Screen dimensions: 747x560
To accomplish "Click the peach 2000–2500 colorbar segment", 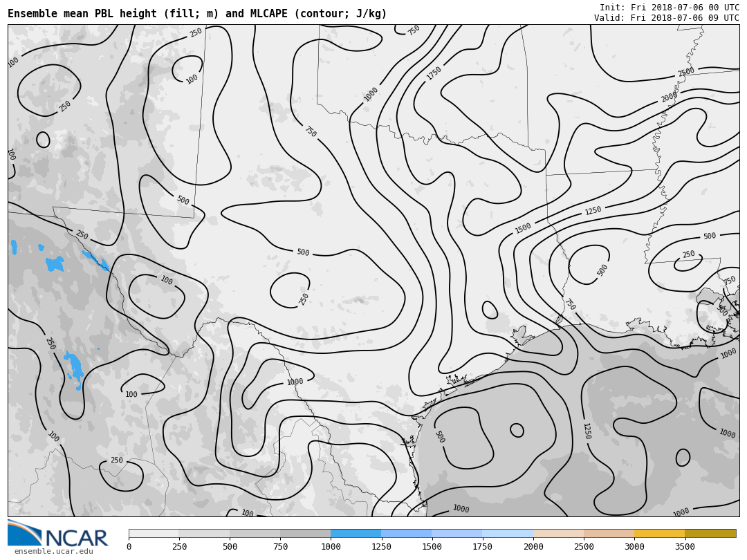I will [x=558, y=534].
